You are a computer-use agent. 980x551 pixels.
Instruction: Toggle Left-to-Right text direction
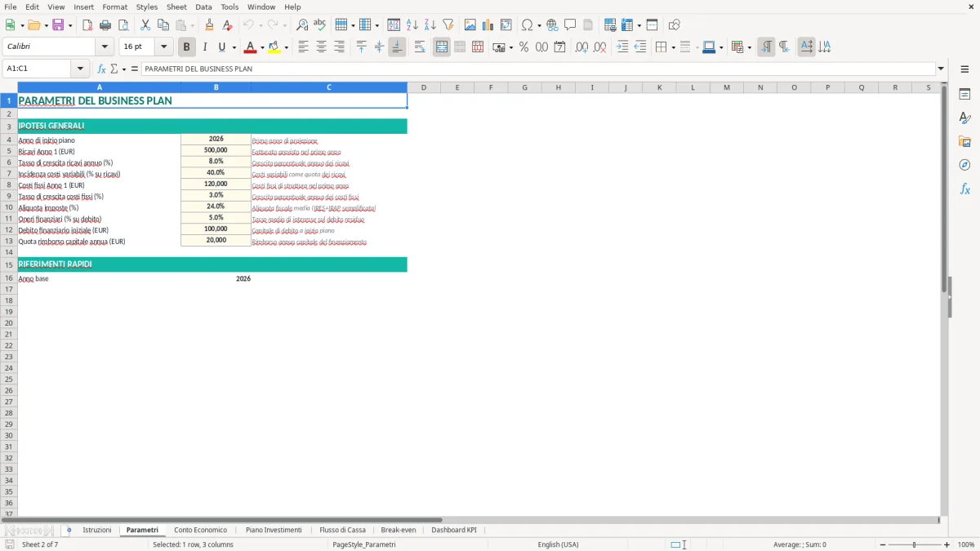766,47
